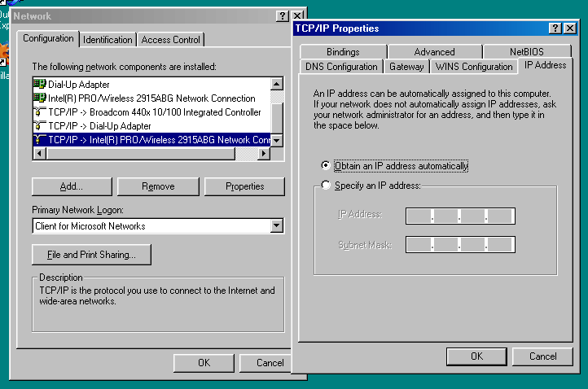
Task: Click the TCP/IP Dial-Up Adapter protocol icon
Action: (39, 125)
